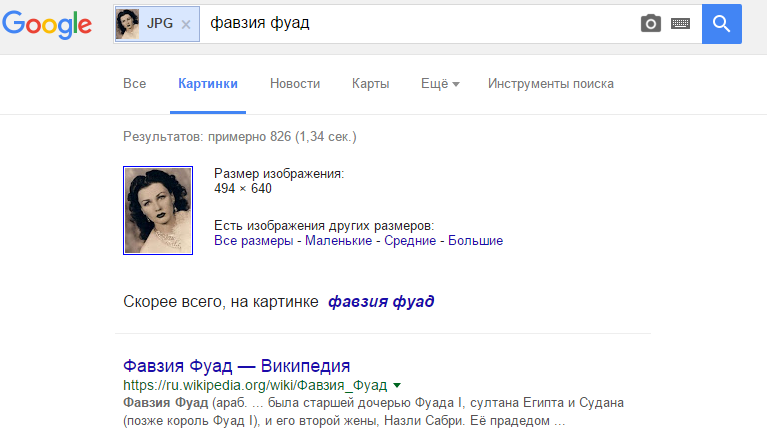Image resolution: width=767 pixels, height=441 pixels.
Task: Click the small image thumbnail in search box
Action: pyautogui.click(x=128, y=24)
